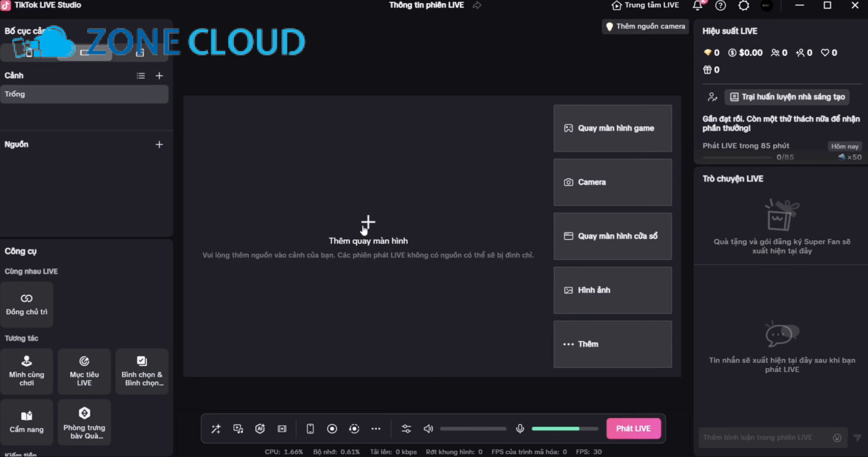
Task: Click the comment input field
Action: 765,438
